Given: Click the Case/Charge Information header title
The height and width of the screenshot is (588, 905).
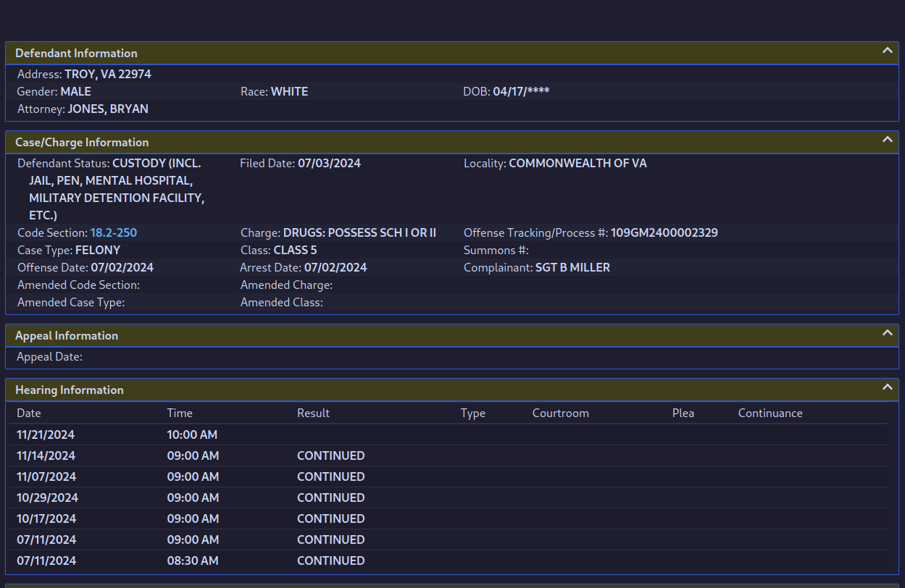Looking at the screenshot, I should tap(82, 142).
